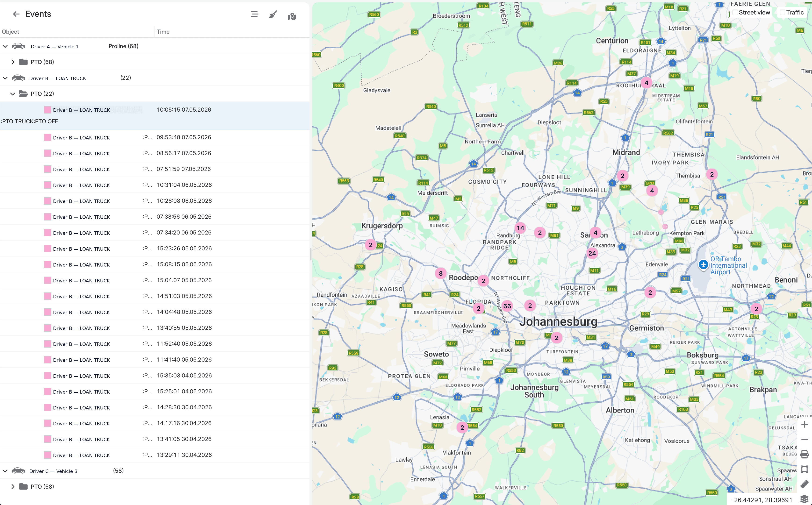This screenshot has width=812, height=505.
Task: Open the ruler measurement tool
Action: [804, 484]
